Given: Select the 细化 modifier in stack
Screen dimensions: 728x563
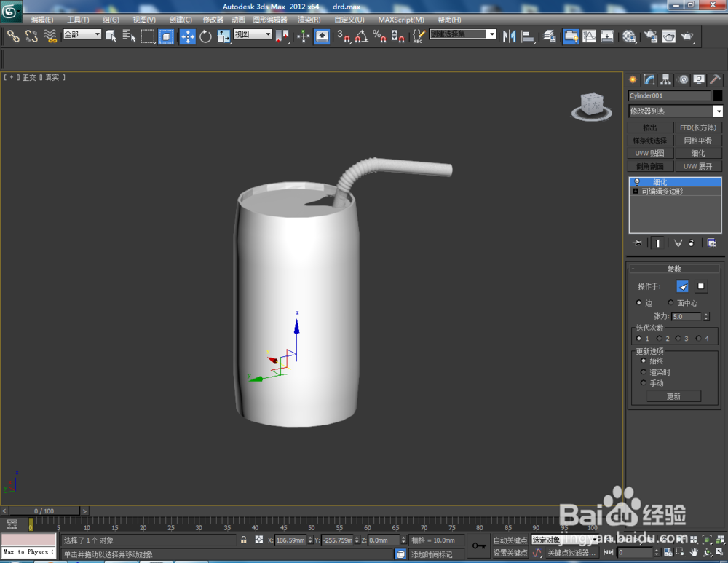Looking at the screenshot, I should [675, 182].
